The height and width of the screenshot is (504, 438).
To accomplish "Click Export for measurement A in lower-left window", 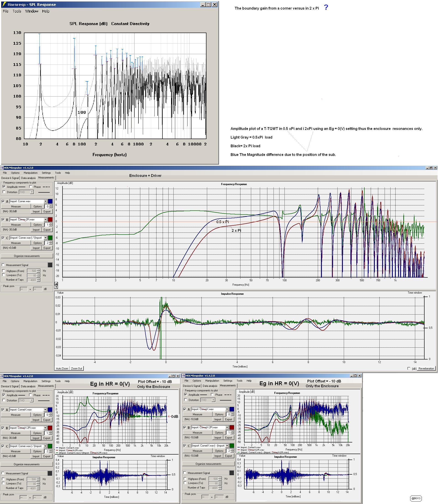I will coord(47,420).
